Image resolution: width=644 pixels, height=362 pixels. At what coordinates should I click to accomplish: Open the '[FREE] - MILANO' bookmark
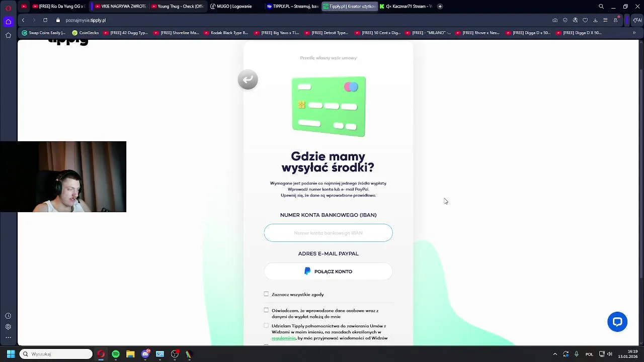(427, 33)
